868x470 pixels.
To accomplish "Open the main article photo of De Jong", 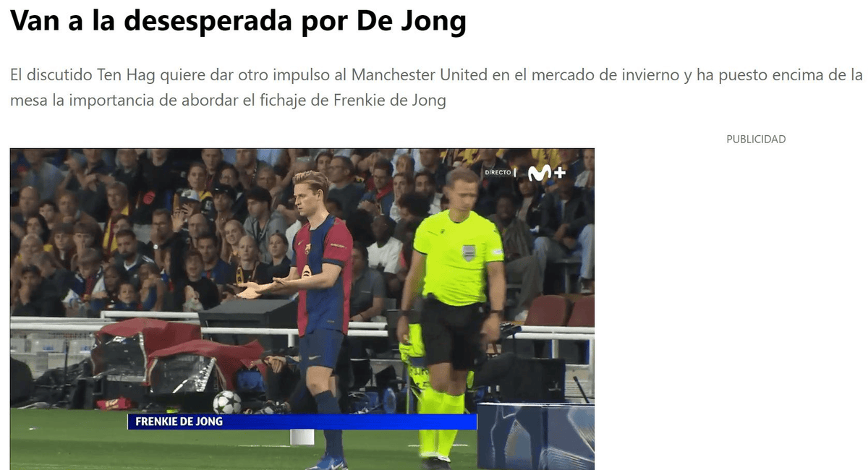I will pos(302,309).
